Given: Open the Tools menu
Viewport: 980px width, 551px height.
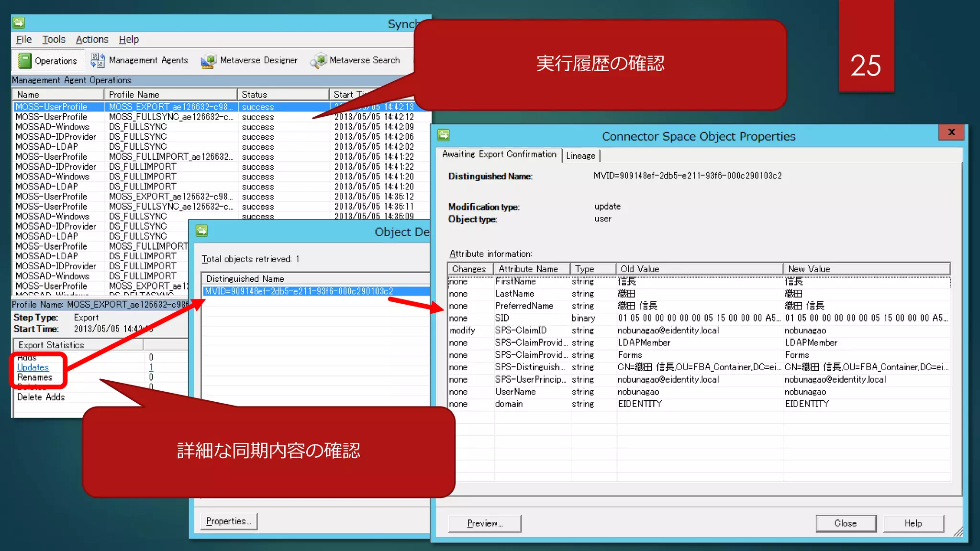Looking at the screenshot, I should tap(54, 39).
